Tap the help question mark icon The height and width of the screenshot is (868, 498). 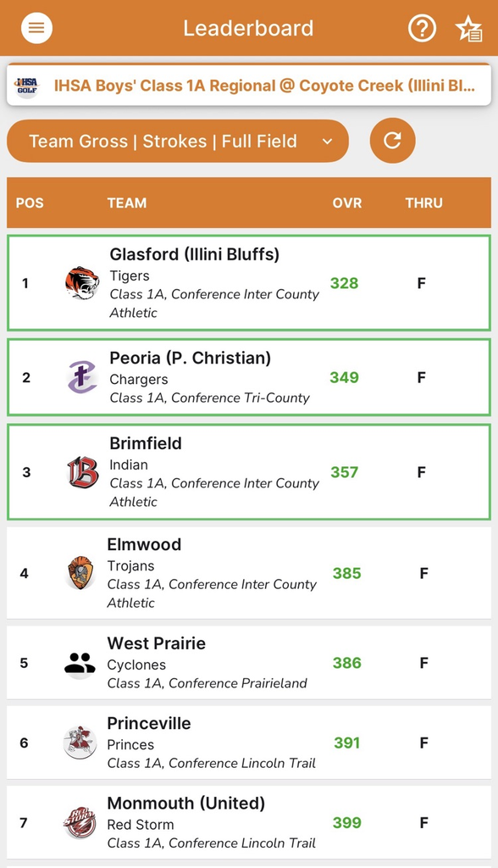click(422, 28)
